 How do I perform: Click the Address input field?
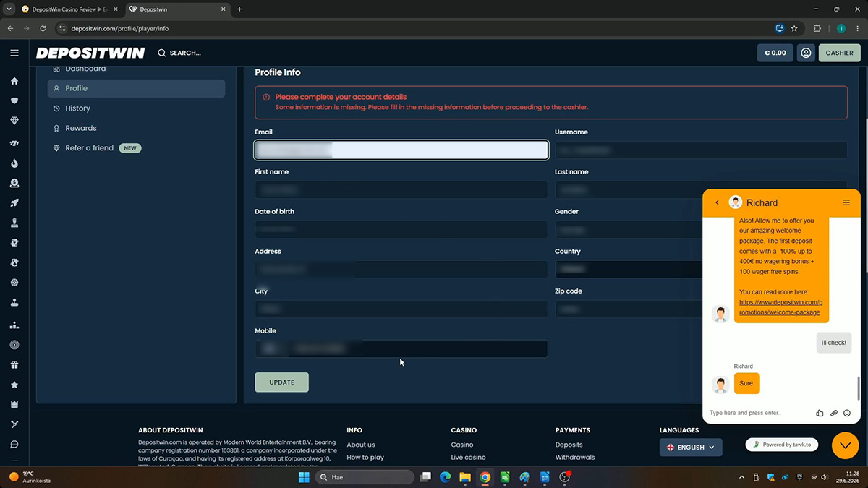(401, 269)
